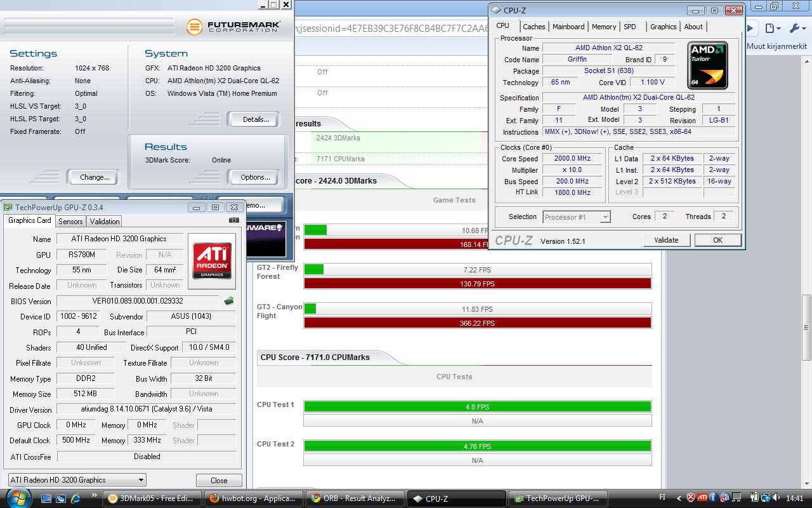Click Switch between windows quick launch icon
The image size is (812, 508).
click(x=62, y=498)
